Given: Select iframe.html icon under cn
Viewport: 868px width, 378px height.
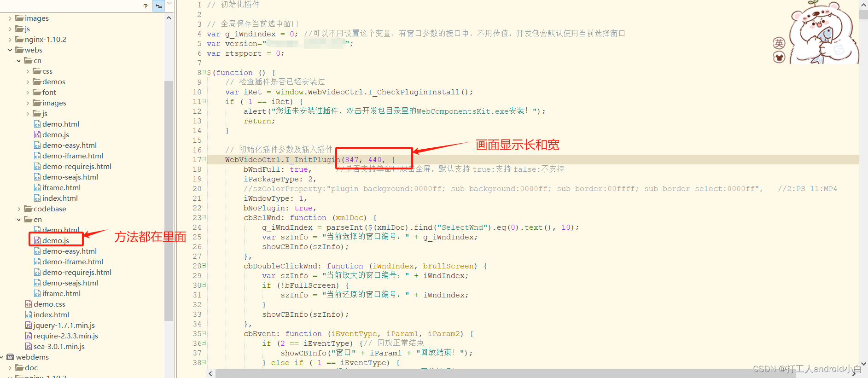Looking at the screenshot, I should click(x=37, y=188).
